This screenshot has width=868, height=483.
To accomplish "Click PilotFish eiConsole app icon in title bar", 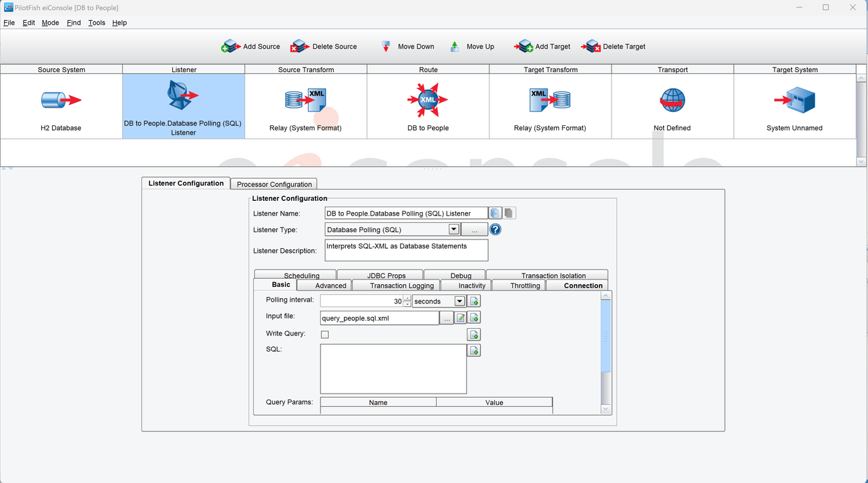I will point(8,7).
